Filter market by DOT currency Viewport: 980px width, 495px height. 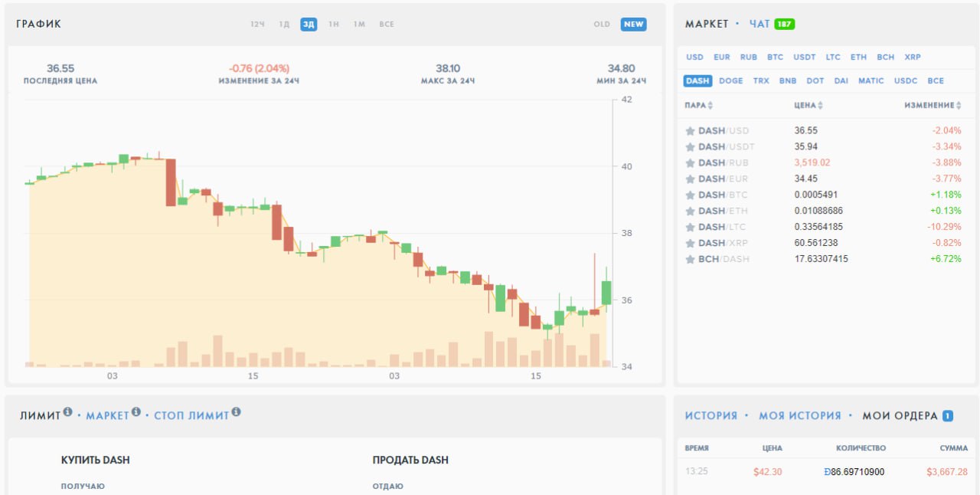(815, 80)
